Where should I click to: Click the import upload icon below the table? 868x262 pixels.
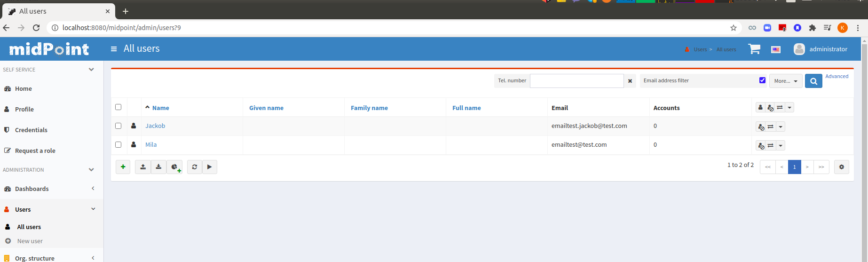coord(143,167)
